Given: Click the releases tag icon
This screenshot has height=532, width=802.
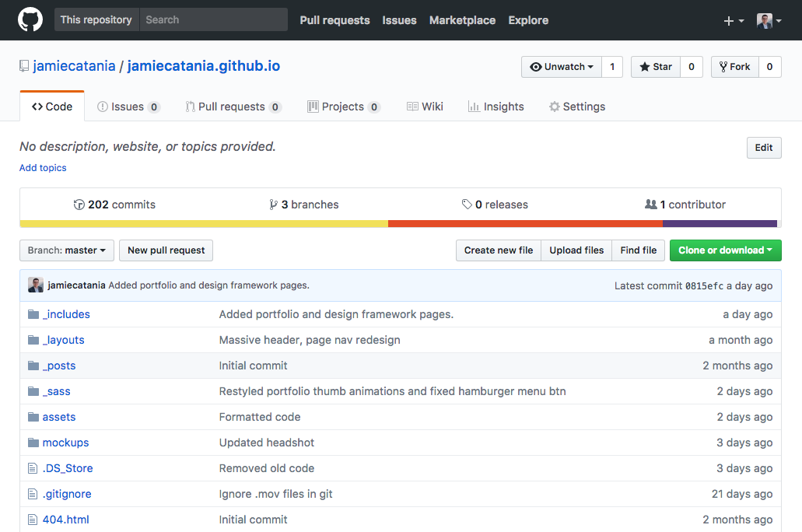Looking at the screenshot, I should coord(467,205).
